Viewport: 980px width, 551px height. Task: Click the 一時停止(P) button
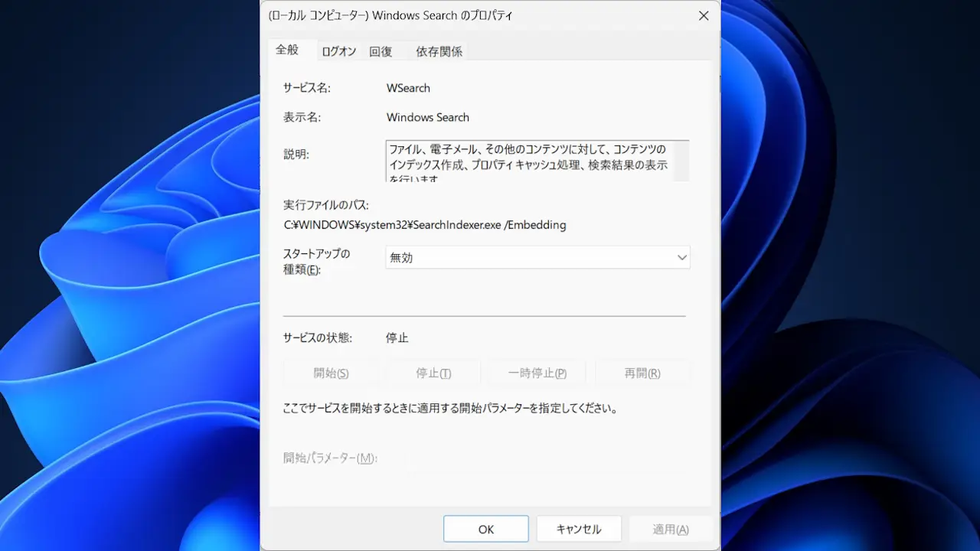click(x=537, y=373)
